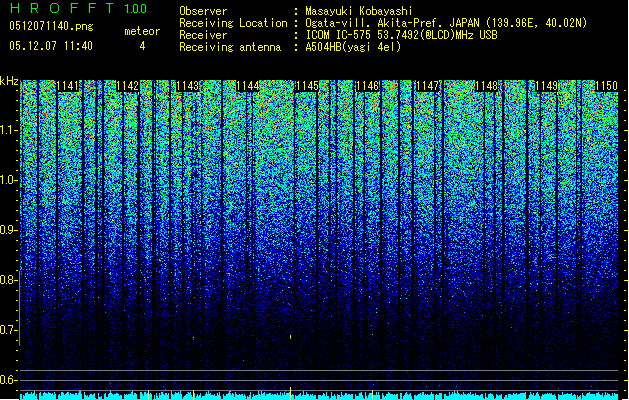Click the 1145 time marker
The width and height of the screenshot is (629, 400).
click(x=307, y=86)
